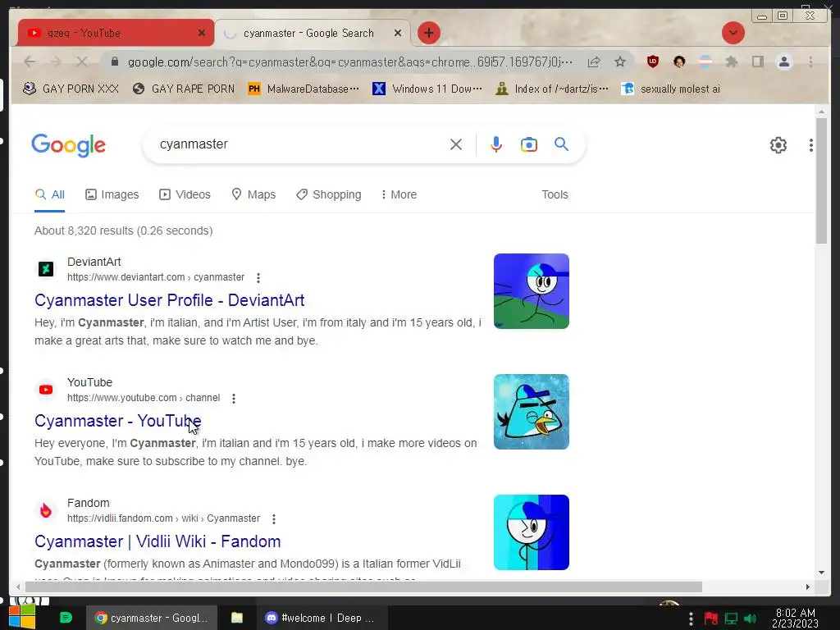Click the DeviantArt favicon icon
The image size is (840, 630).
coord(46,269)
